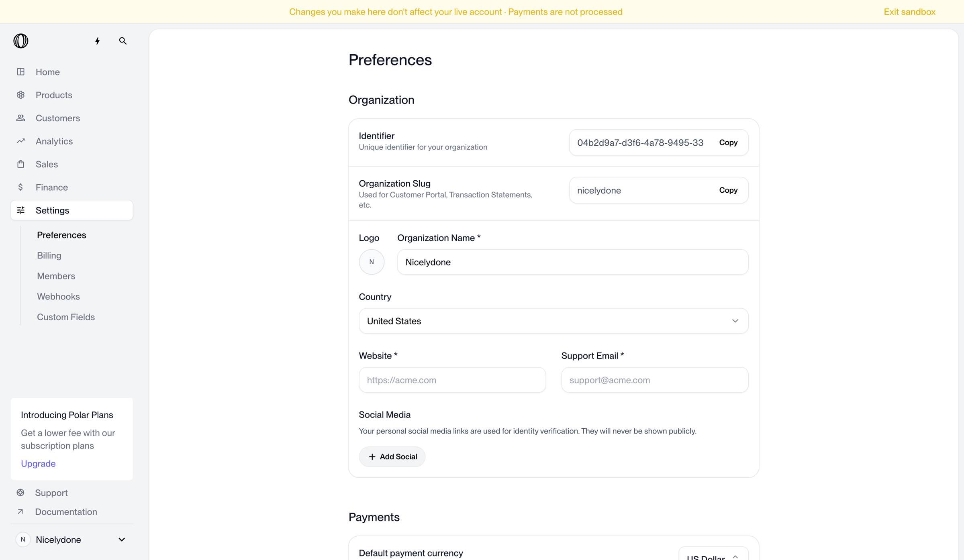Click the Polar logo icon
This screenshot has width=964, height=560.
pyautogui.click(x=21, y=41)
